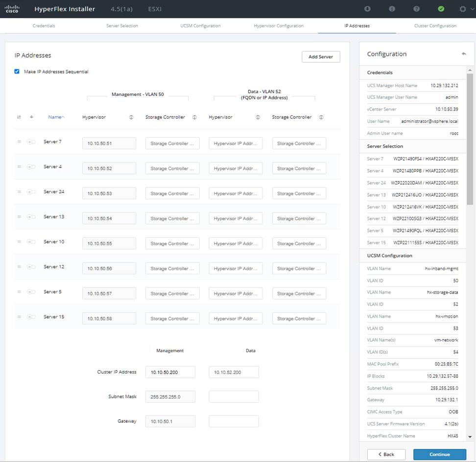This screenshot has width=476, height=462.
Task: Open the Cluster Configuration step
Action: (x=435, y=26)
